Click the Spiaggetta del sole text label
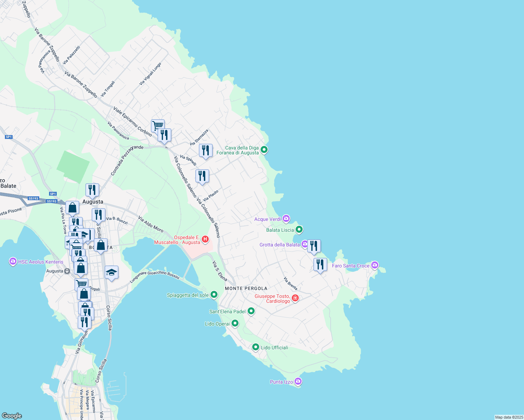The width and height of the screenshot is (524, 420). [188, 295]
